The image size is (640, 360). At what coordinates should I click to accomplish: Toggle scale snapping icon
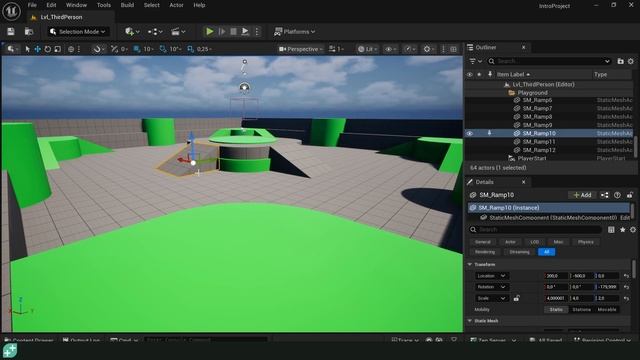pyautogui.click(x=191, y=49)
